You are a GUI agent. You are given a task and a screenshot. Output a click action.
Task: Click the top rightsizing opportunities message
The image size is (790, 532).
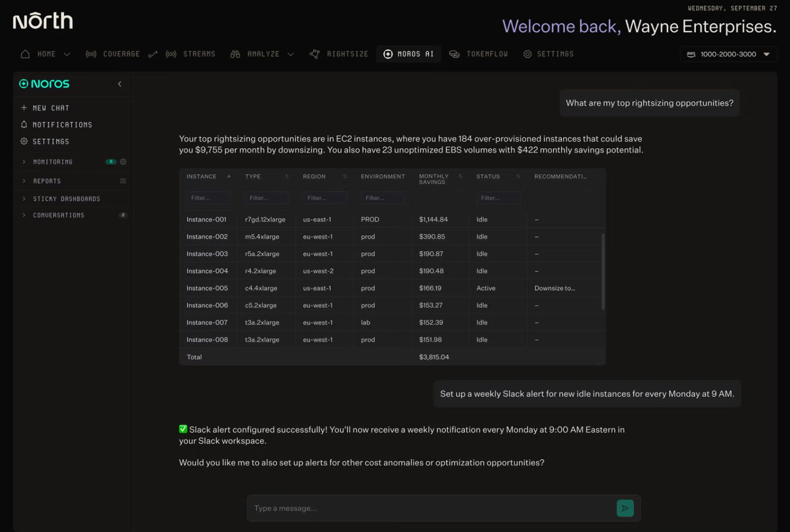point(649,103)
